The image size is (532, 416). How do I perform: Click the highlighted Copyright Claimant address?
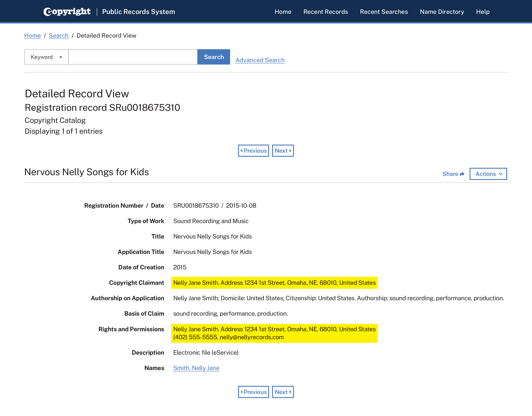point(274,283)
